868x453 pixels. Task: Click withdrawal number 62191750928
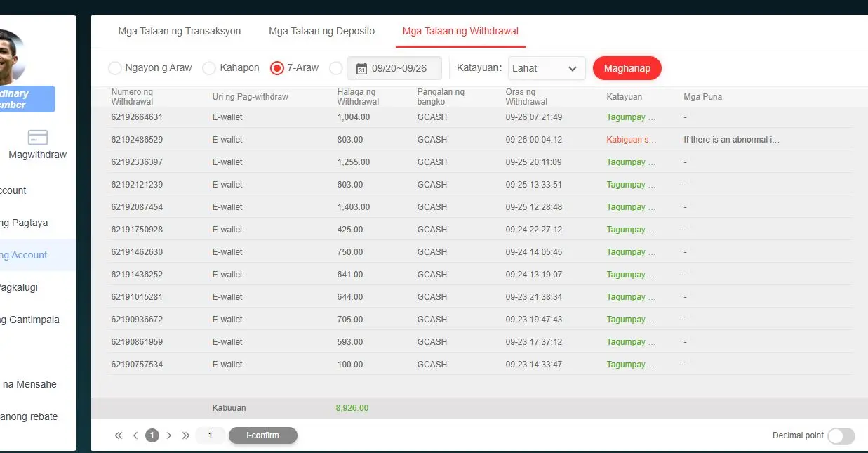click(x=137, y=230)
